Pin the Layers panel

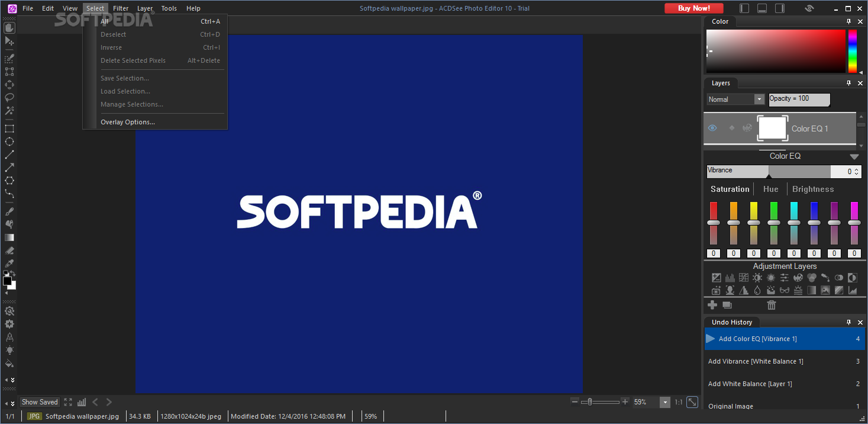pyautogui.click(x=848, y=83)
